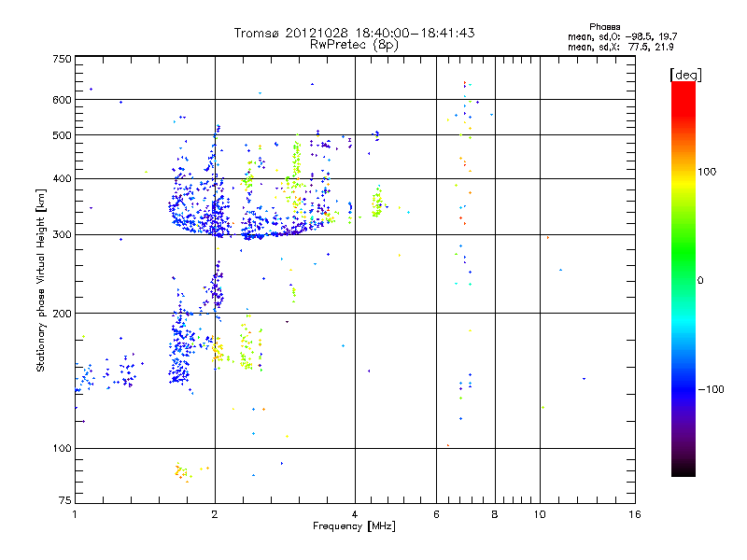The image size is (747, 560).
Task: Click the frequency axis tick label '16'
Action: [635, 514]
